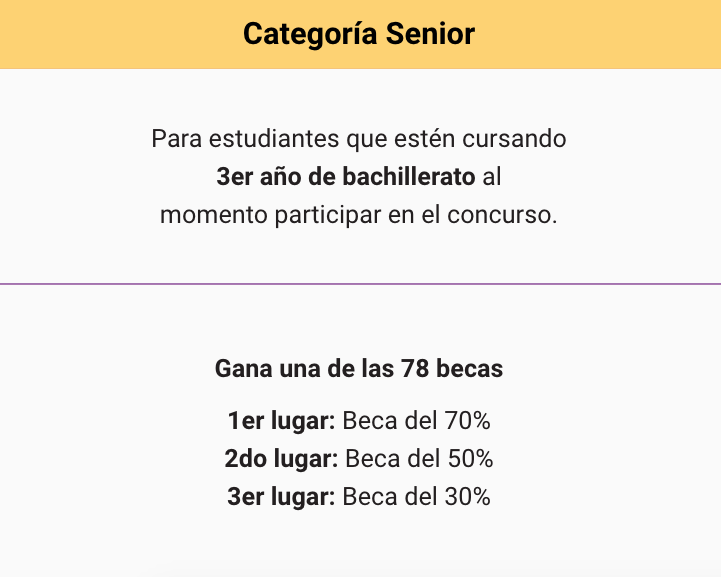The width and height of the screenshot is (721, 577).
Task: Click the "3er lugar:" label
Action: pos(281,497)
